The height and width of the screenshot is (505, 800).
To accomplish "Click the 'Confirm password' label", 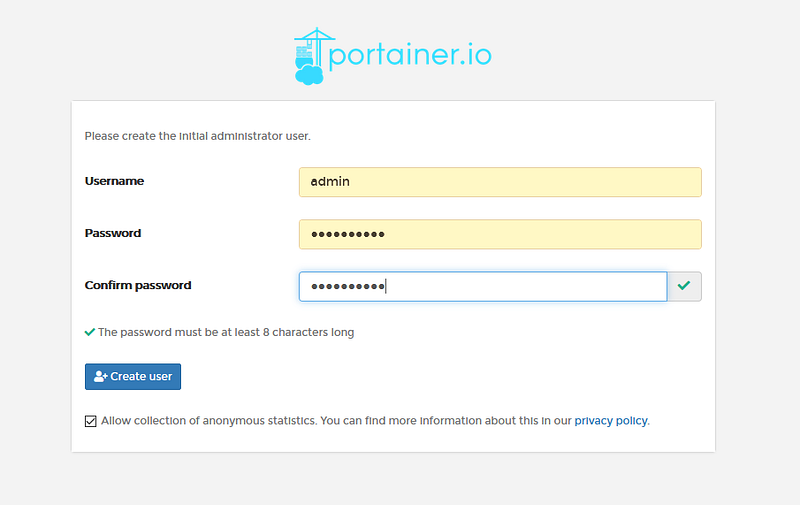I will click(x=138, y=285).
